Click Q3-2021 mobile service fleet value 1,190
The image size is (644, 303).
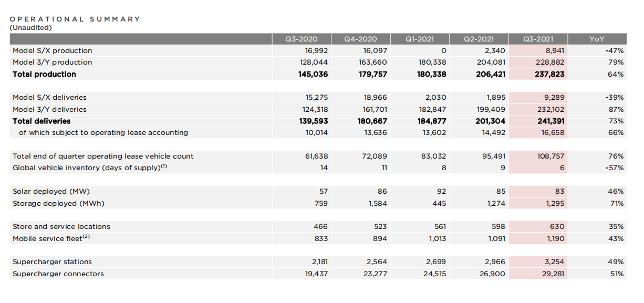(556, 238)
